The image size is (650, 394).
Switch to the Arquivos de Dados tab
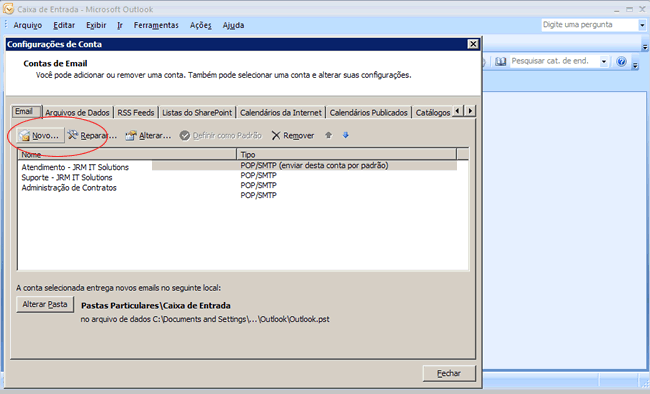coord(77,112)
